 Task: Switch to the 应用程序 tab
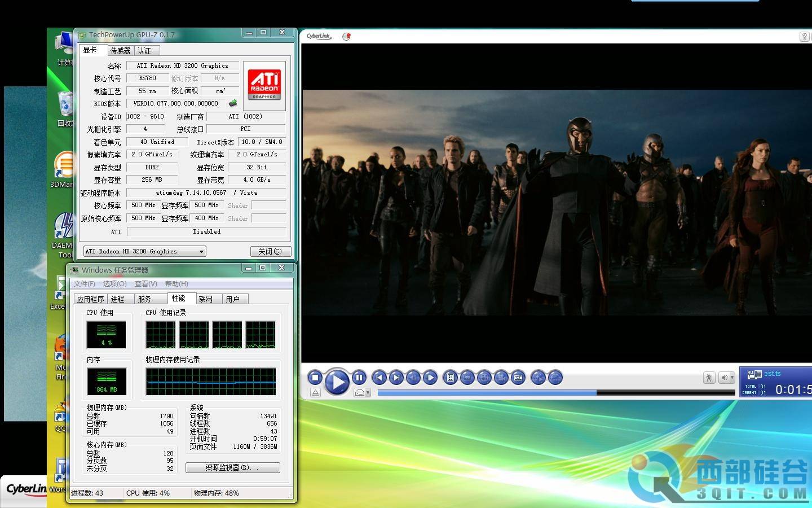click(x=91, y=299)
